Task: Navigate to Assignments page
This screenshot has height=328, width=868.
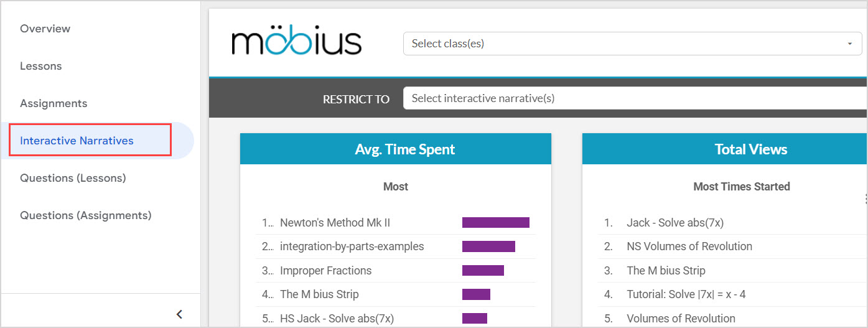Action: 54,103
